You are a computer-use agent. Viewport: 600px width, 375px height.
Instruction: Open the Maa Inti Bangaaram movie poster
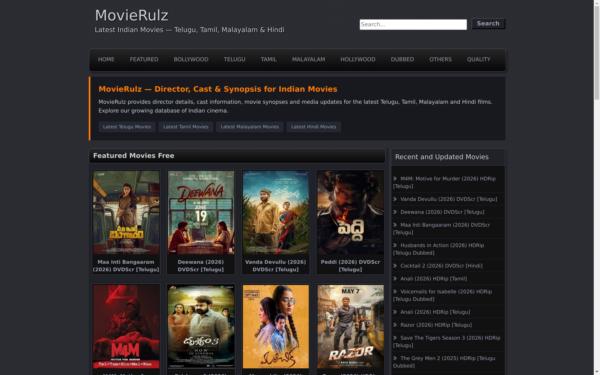[126, 213]
